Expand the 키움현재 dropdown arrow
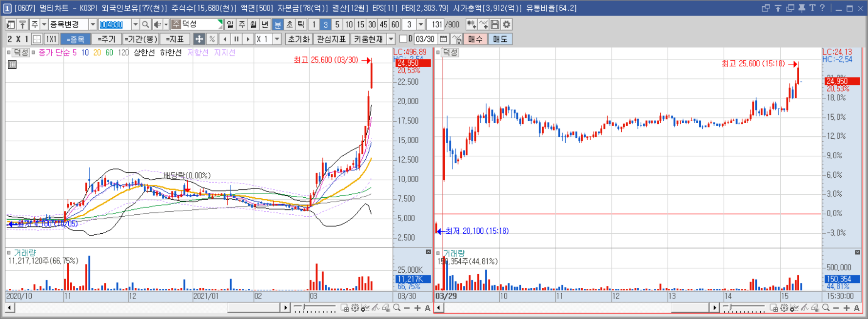The height and width of the screenshot is (319, 868). click(391, 39)
